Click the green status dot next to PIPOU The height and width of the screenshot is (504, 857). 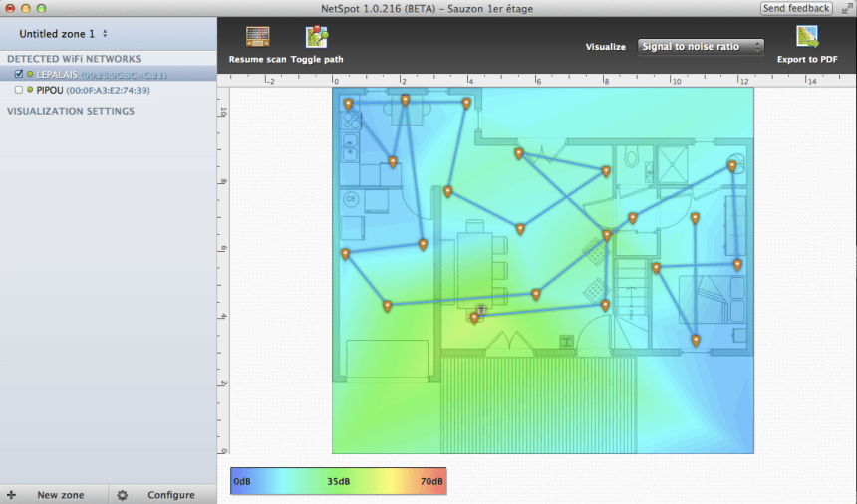coord(30,90)
